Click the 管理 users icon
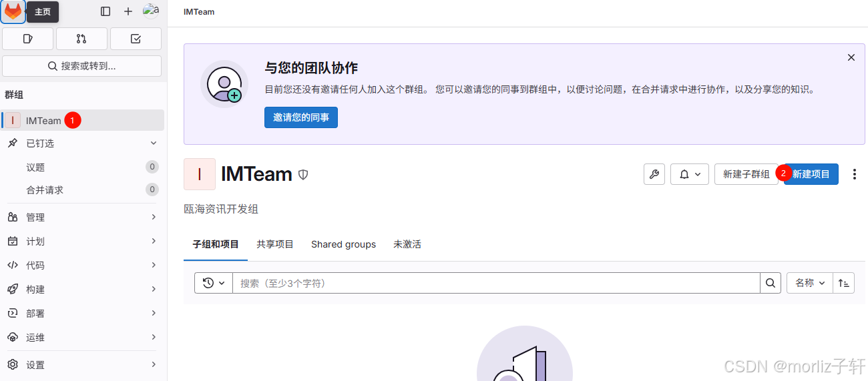The height and width of the screenshot is (381, 868). click(13, 217)
